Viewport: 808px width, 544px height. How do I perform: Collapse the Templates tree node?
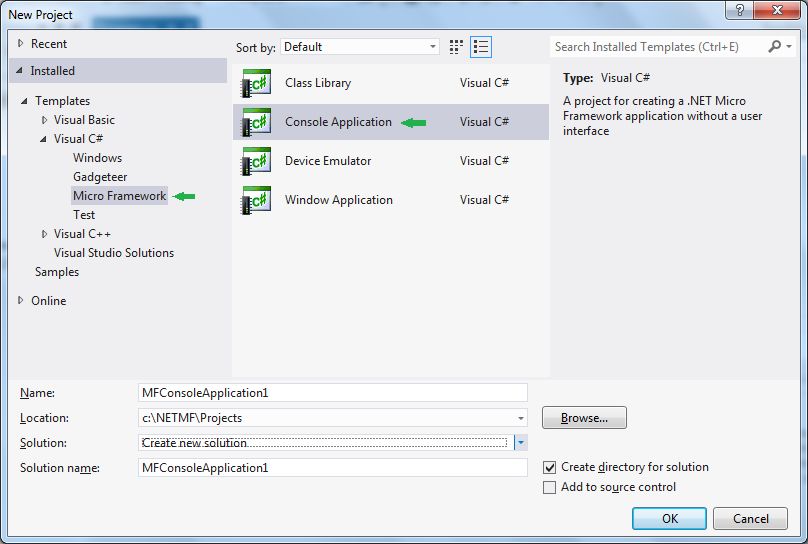tap(24, 101)
